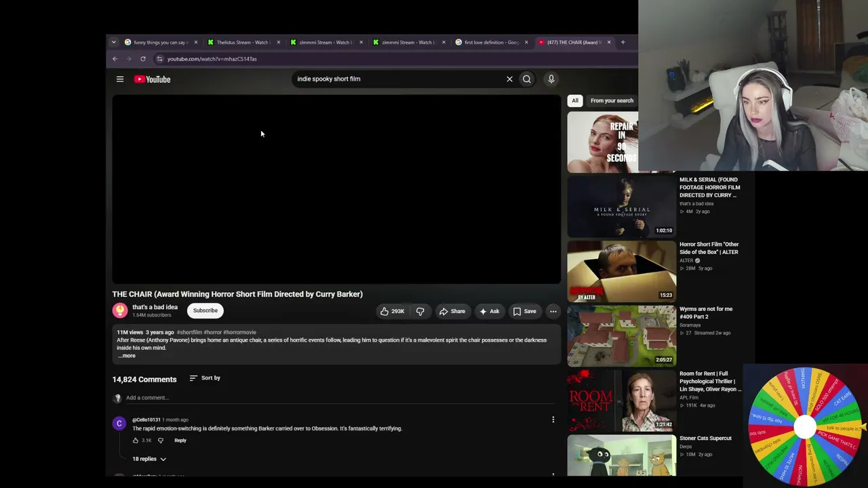Ask about this video
This screenshot has width=868, height=488.
tap(489, 311)
